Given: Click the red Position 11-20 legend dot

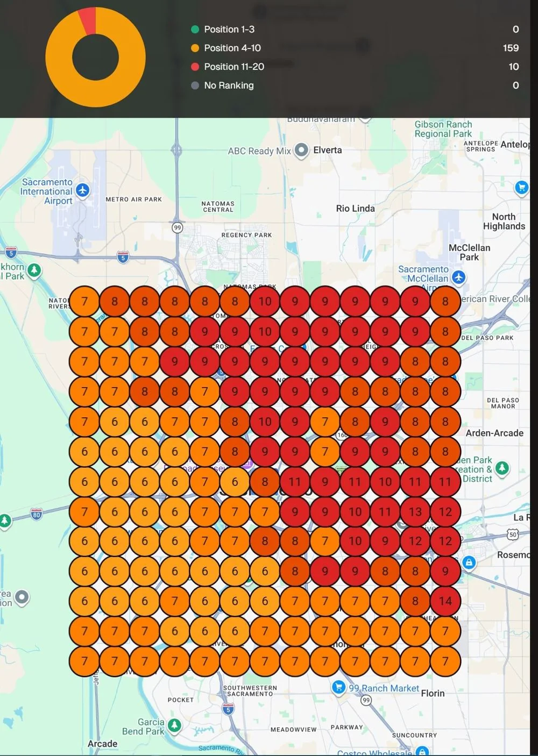Looking at the screenshot, I should [x=195, y=67].
